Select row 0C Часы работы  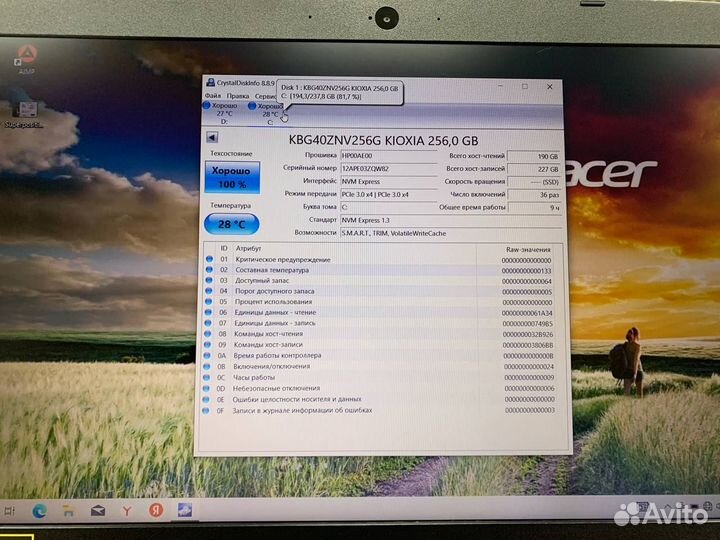379,377
